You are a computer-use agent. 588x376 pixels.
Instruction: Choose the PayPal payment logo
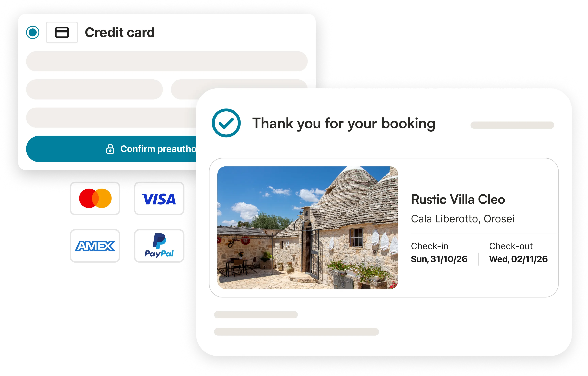click(159, 246)
